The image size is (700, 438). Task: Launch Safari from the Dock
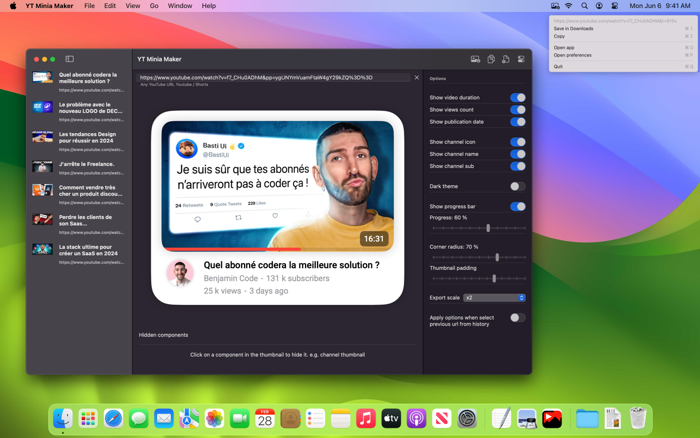coord(113,419)
